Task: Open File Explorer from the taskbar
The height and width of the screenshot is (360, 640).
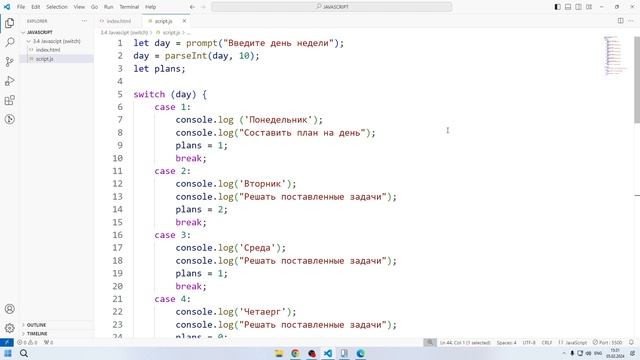Action: pos(279,353)
